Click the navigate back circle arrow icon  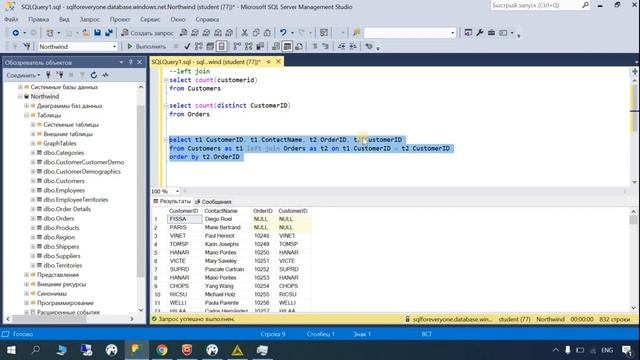click(x=16, y=33)
